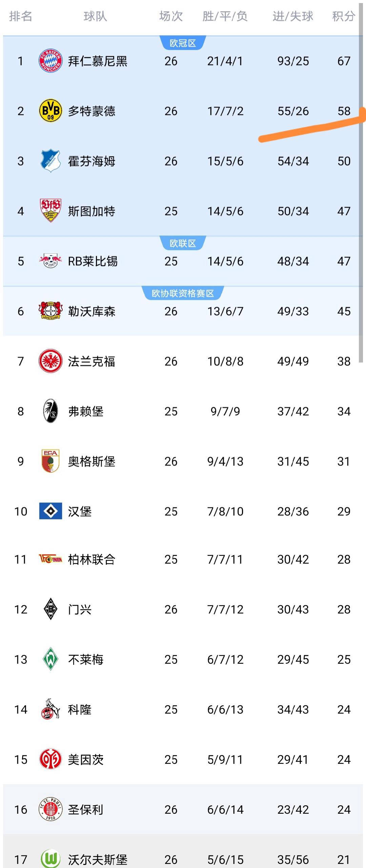The height and width of the screenshot is (868, 366).
Task: Tap the Werder Bremen green diamond crest
Action: click(50, 659)
